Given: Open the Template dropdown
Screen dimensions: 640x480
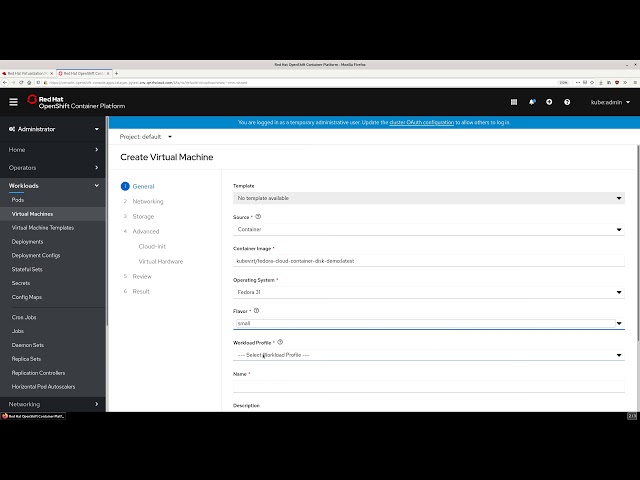Looking at the screenshot, I should click(x=429, y=198).
